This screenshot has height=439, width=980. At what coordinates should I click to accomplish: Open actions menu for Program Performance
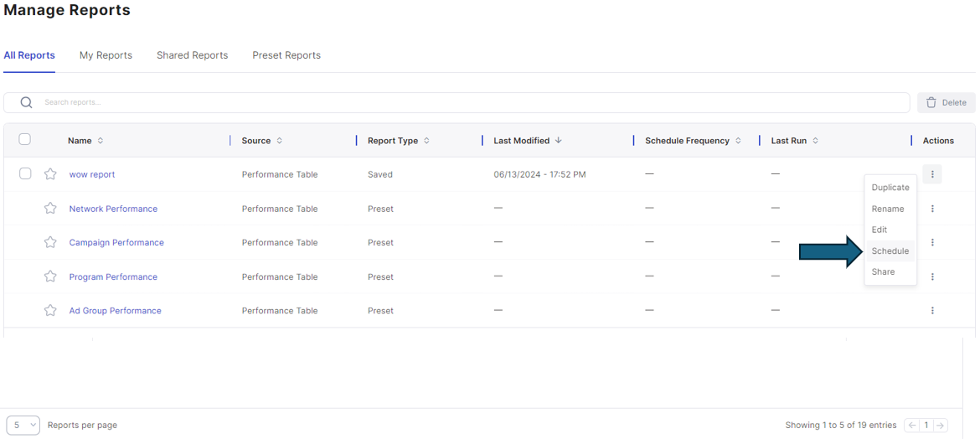pos(932,276)
